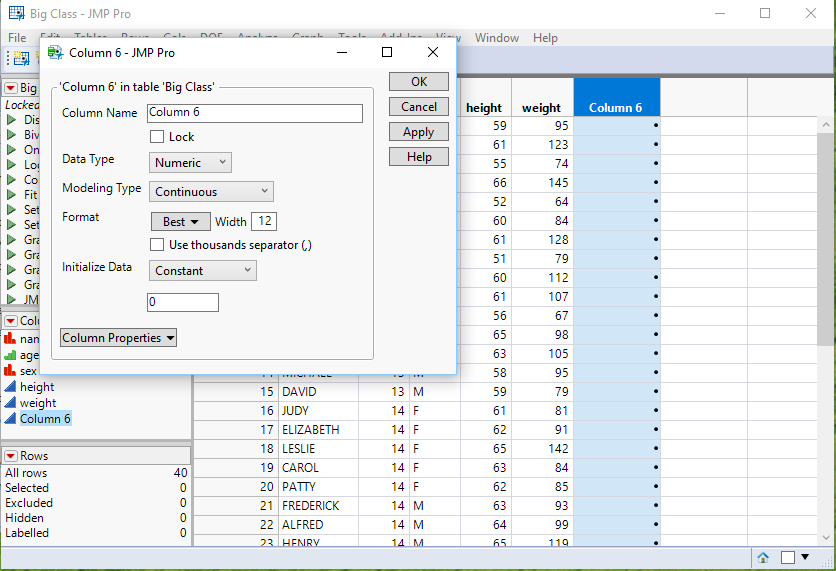836x571 pixels.
Task: Click the scroll up arrow of data table
Action: coord(826,125)
